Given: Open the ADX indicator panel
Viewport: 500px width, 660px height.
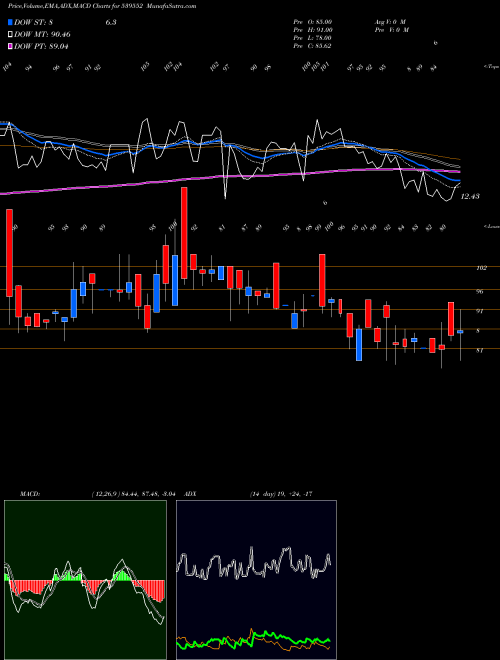Looking at the screenshot, I should click(x=256, y=580).
